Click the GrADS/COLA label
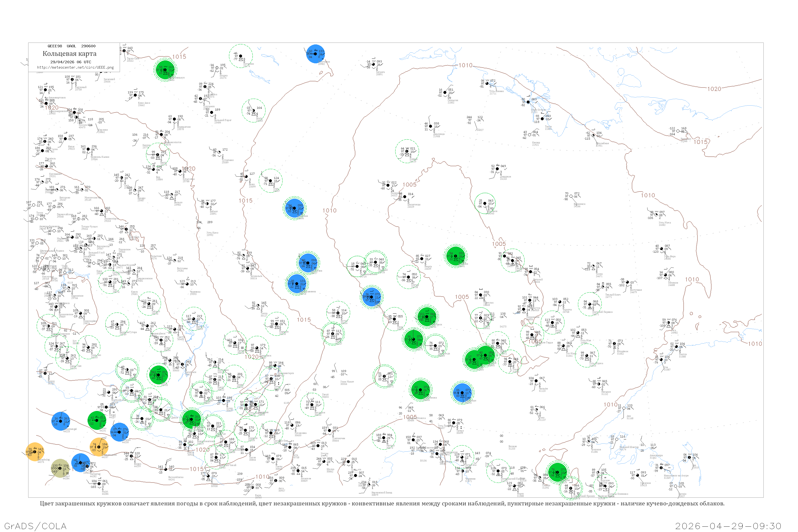Screen dimensions: 798x532 tap(35, 526)
